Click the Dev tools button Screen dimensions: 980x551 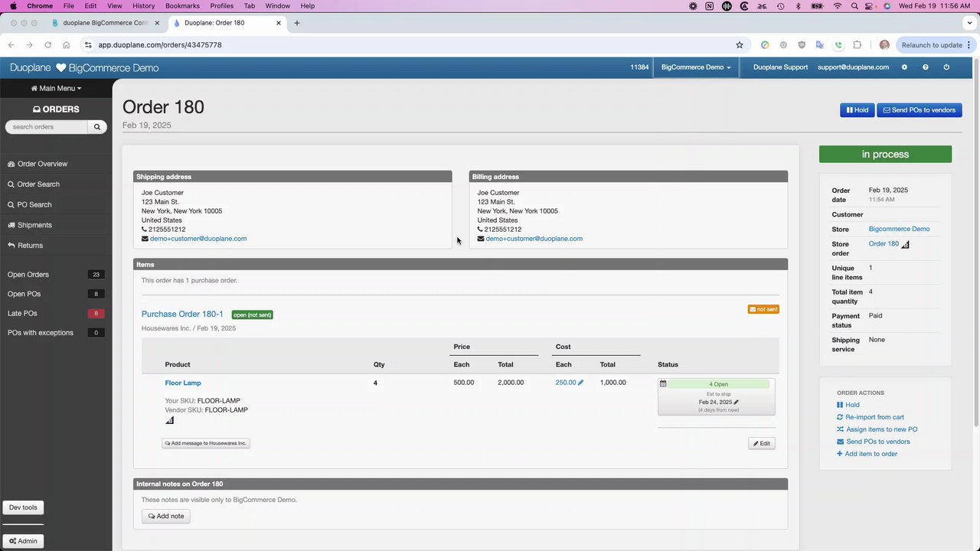(23, 507)
